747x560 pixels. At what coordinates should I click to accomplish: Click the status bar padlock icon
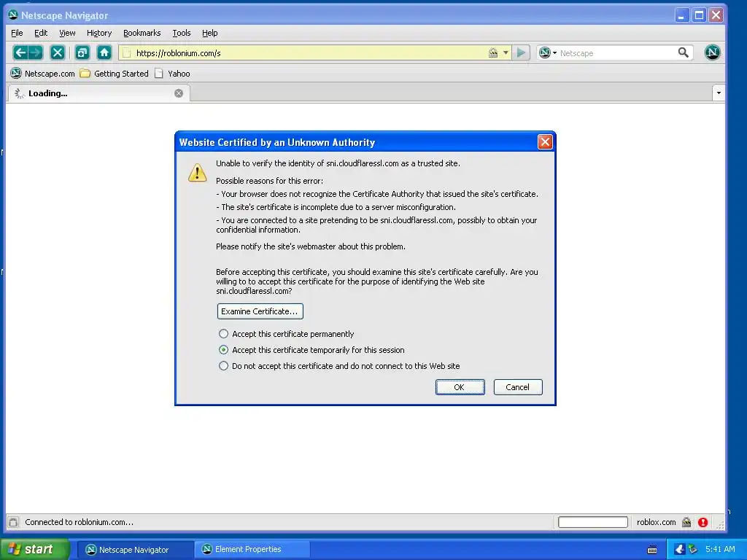coord(686,522)
